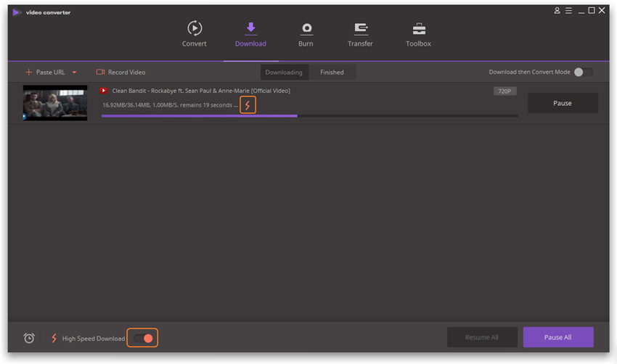Open the Toolbox section
This screenshot has width=617, height=364.
pos(418,34)
